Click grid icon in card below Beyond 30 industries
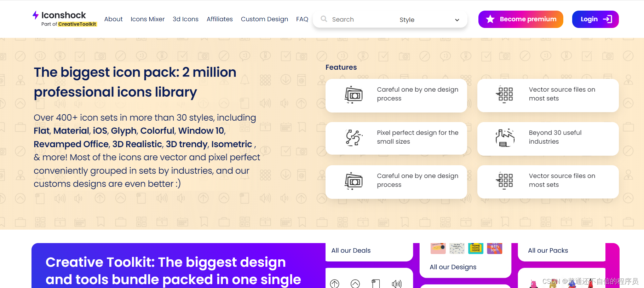 [x=505, y=180]
